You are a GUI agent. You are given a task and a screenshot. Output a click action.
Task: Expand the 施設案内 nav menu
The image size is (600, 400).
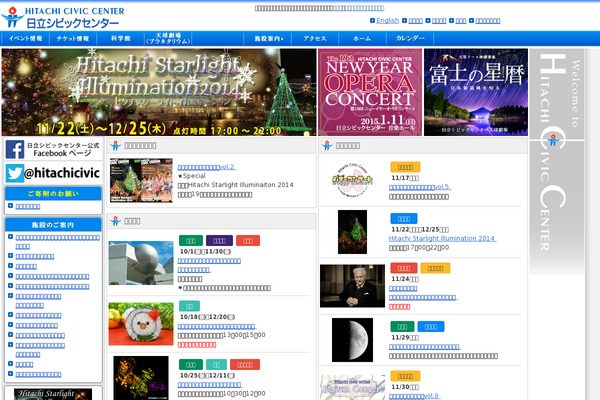(x=268, y=39)
